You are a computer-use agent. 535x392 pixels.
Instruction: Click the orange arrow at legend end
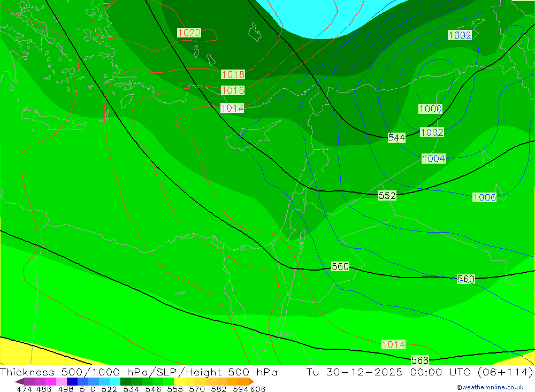tap(251, 381)
